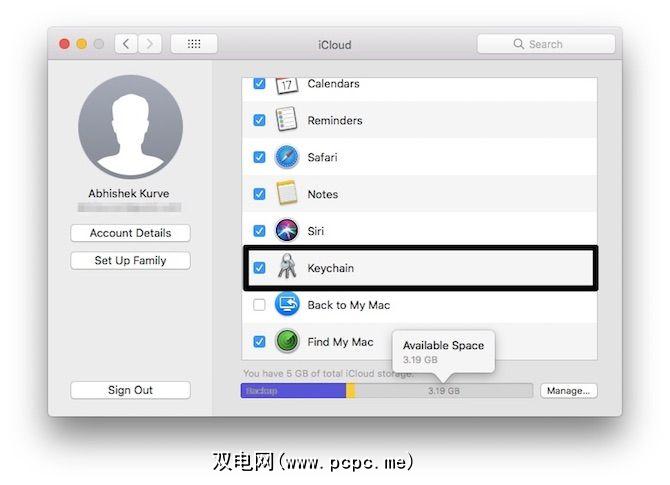This screenshot has height=485, width=670.
Task: Click the Safari label
Action: pyautogui.click(x=322, y=157)
